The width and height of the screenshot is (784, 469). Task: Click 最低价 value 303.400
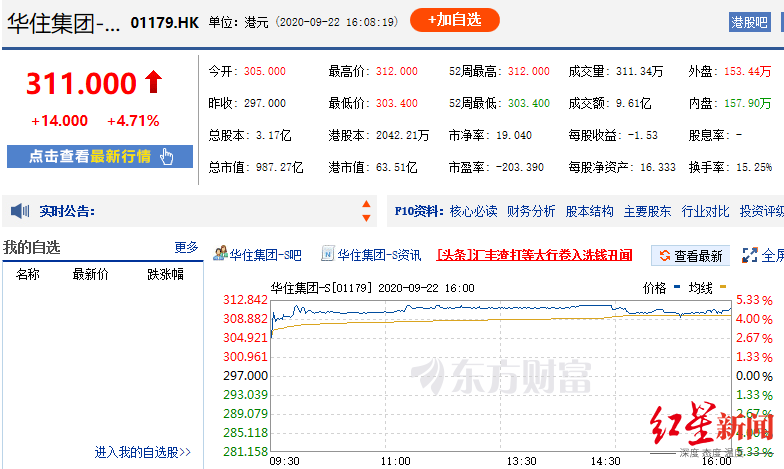coord(397,103)
